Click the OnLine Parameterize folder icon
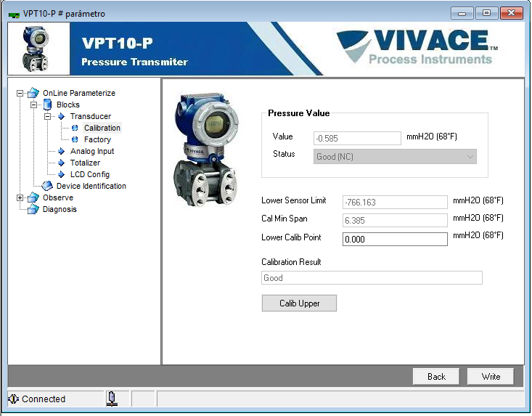The height and width of the screenshot is (416, 532). click(x=33, y=93)
